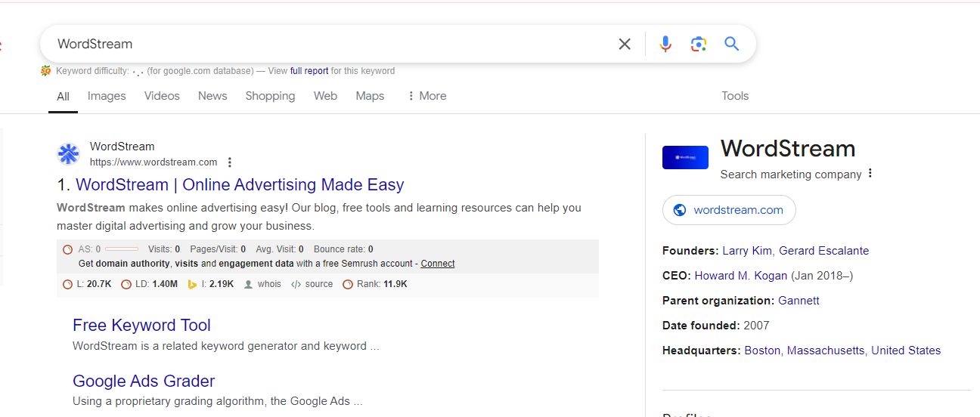Switch to the News tab
Image resolution: width=980 pixels, height=417 pixels.
pyautogui.click(x=212, y=96)
